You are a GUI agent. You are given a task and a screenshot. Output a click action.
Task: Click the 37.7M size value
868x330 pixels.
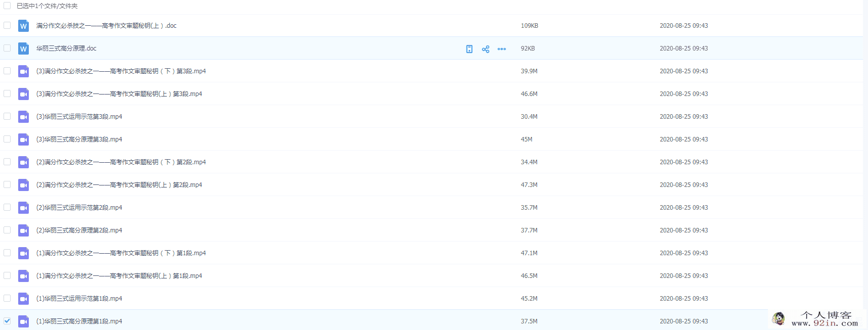[529, 230]
